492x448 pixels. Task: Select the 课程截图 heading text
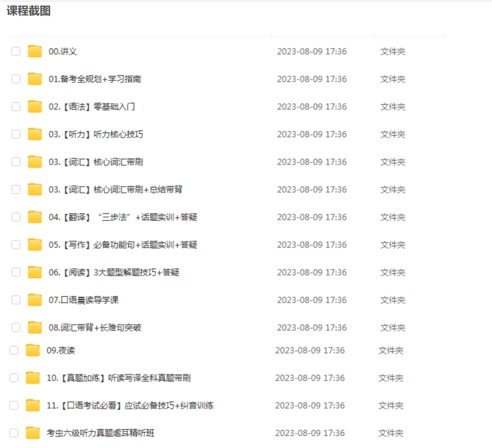(x=29, y=11)
